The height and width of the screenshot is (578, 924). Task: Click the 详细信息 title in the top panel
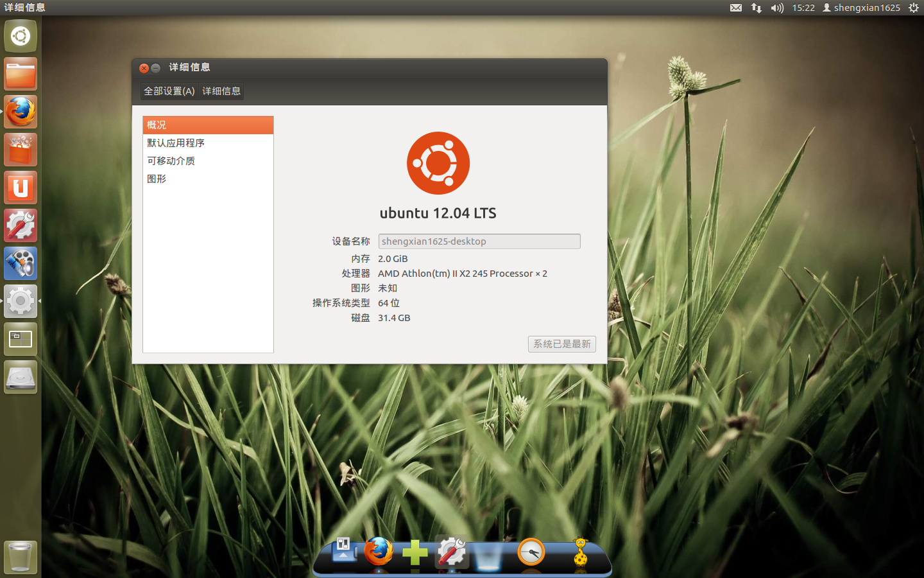click(x=24, y=8)
